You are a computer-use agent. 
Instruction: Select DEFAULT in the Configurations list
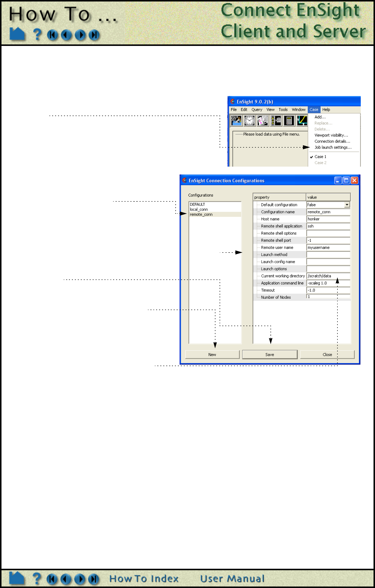(215, 204)
